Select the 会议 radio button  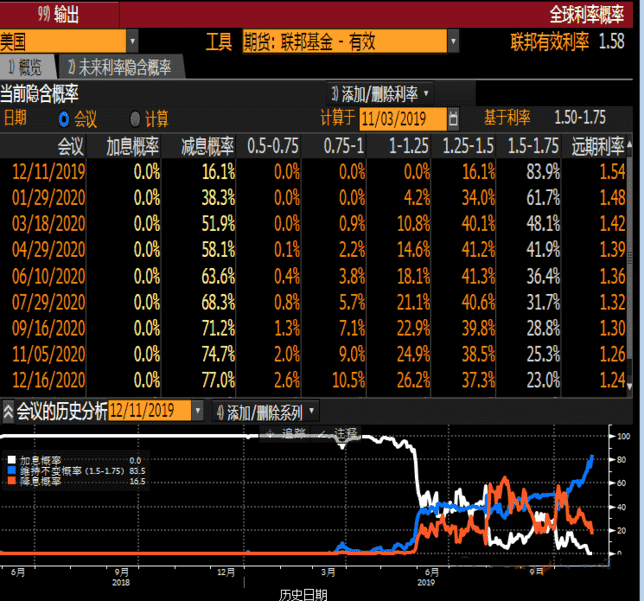(x=65, y=119)
